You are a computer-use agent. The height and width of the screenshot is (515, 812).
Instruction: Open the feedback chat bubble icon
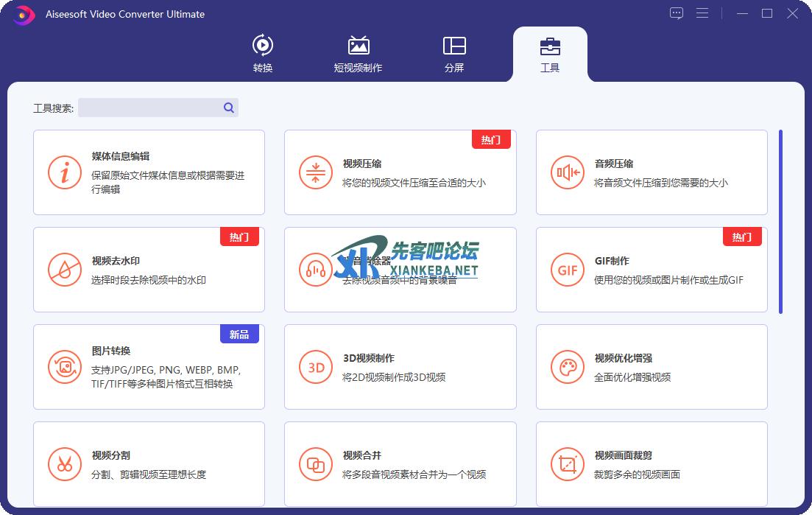point(677,13)
